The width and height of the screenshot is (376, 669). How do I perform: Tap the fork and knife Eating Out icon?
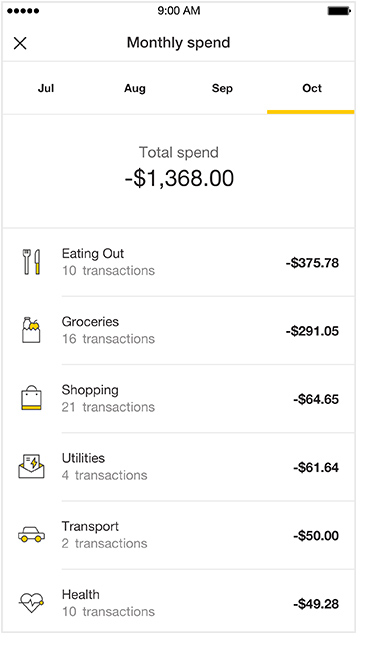click(x=32, y=262)
